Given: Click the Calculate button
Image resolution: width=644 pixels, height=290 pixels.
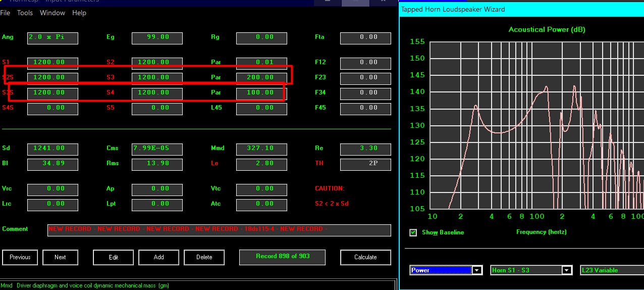Looking at the screenshot, I should (365, 257).
